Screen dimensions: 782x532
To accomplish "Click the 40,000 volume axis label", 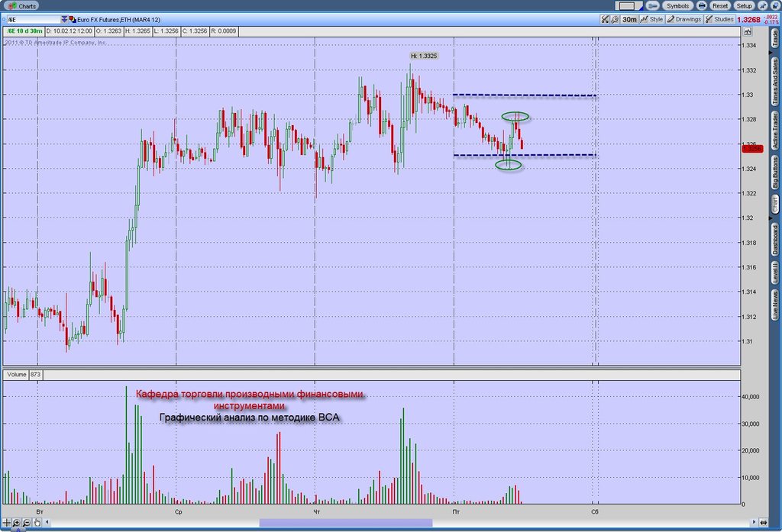I will pos(751,397).
